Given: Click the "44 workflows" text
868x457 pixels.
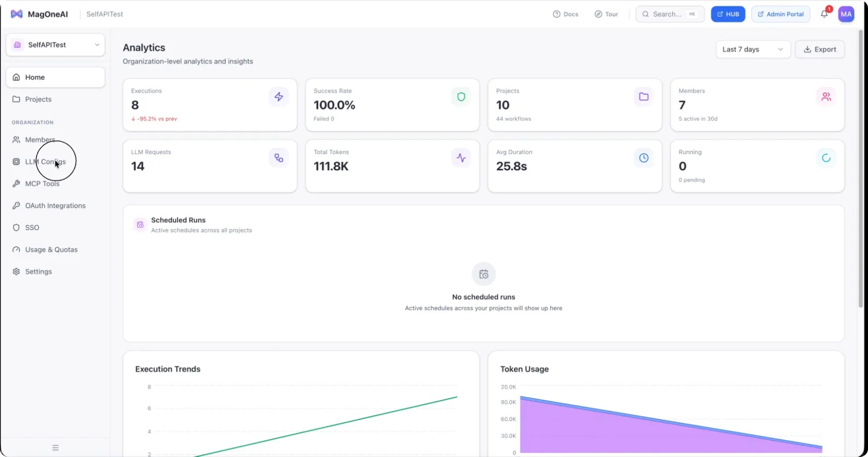Looking at the screenshot, I should click(514, 119).
